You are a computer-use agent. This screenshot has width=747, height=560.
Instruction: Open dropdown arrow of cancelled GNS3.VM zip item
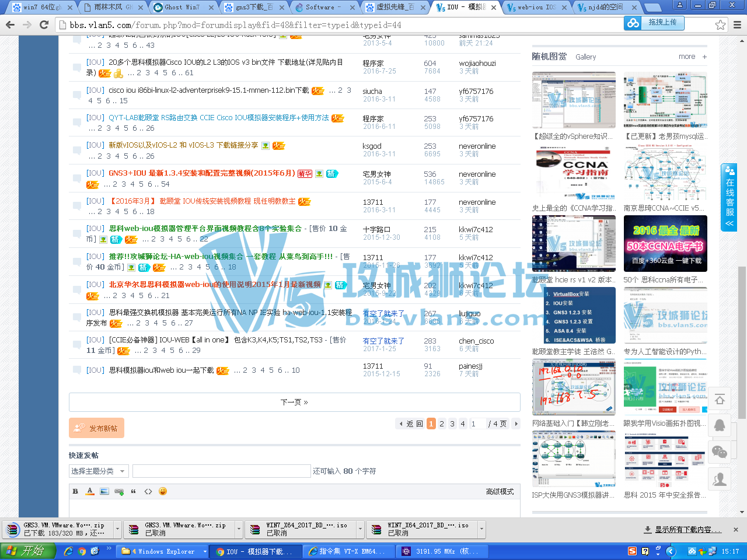239,529
